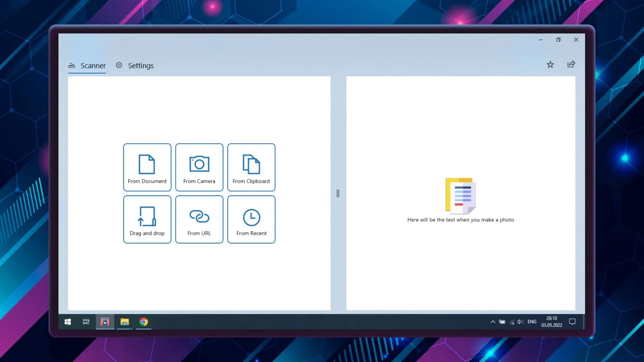Launch Google Chrome from the taskbar
Image resolution: width=644 pixels, height=362 pixels.
tap(144, 322)
